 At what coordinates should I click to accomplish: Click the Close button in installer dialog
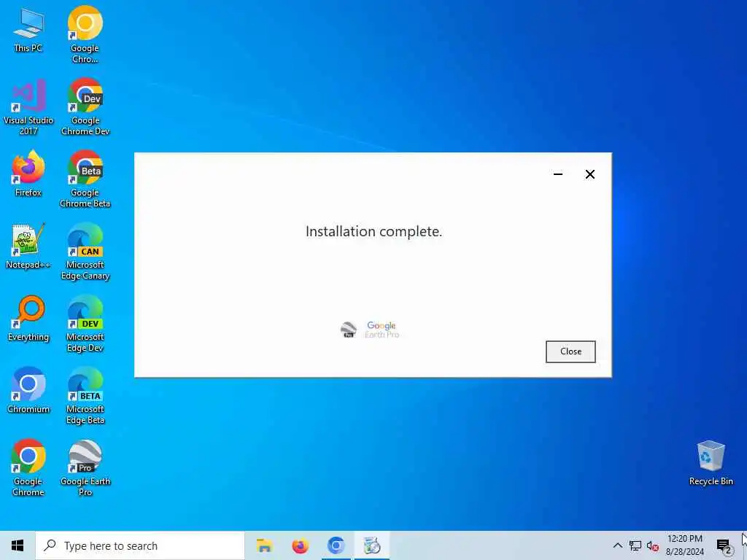click(570, 351)
